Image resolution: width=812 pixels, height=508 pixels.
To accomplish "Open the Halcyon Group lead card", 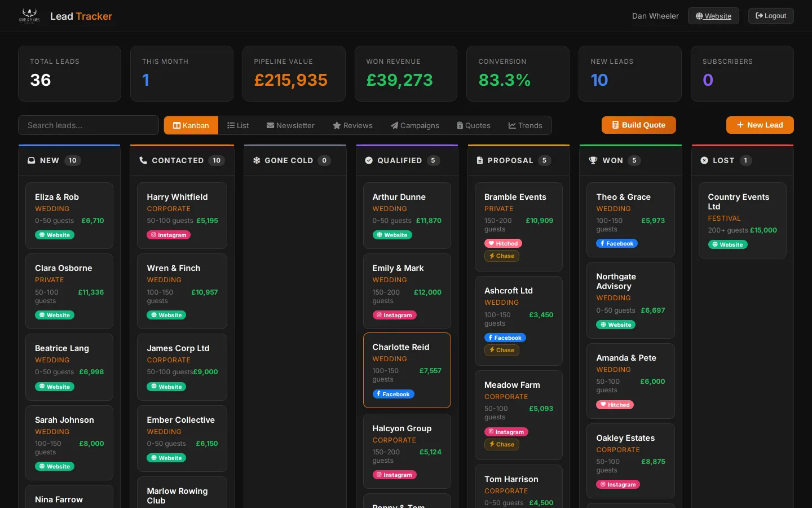I will 407,451.
